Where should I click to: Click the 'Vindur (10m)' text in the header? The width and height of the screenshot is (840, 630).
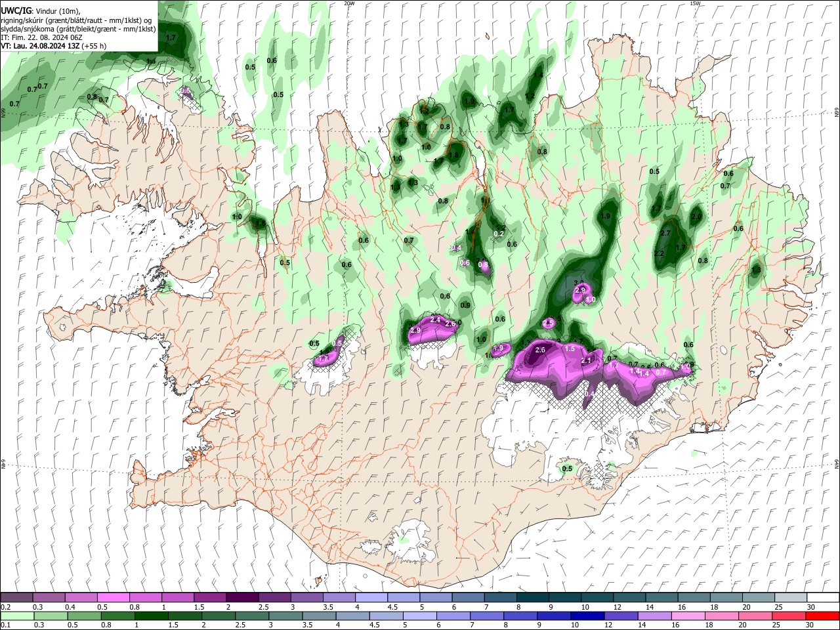pyautogui.click(x=58, y=10)
